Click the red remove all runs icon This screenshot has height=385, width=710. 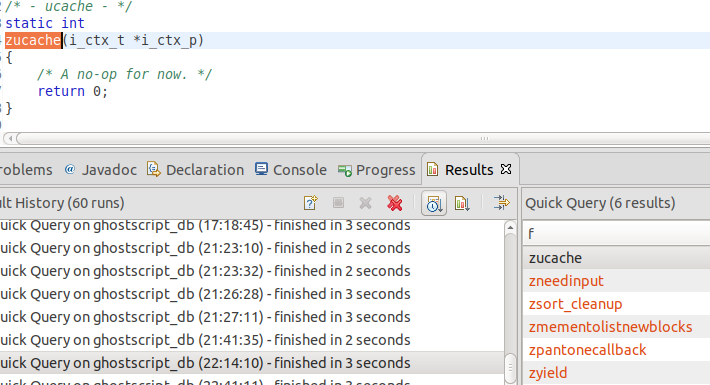(x=395, y=203)
